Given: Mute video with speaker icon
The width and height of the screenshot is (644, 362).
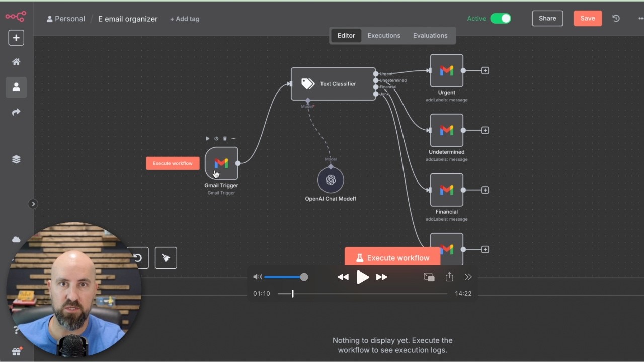Looking at the screenshot, I should pos(257,277).
